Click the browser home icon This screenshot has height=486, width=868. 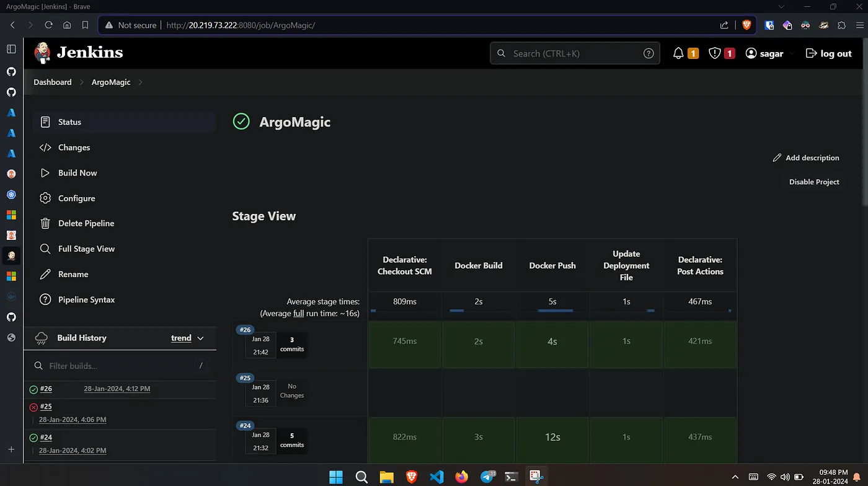pyautogui.click(x=67, y=25)
